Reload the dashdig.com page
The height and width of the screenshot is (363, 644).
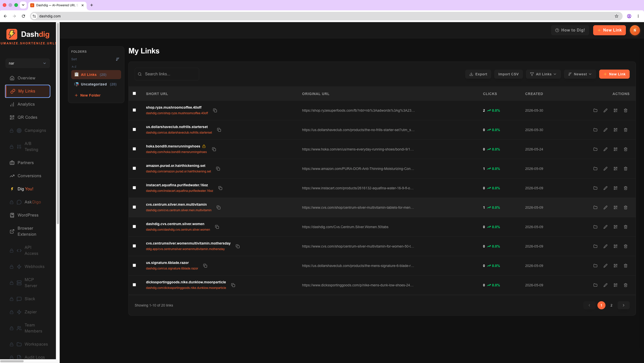pos(23,16)
